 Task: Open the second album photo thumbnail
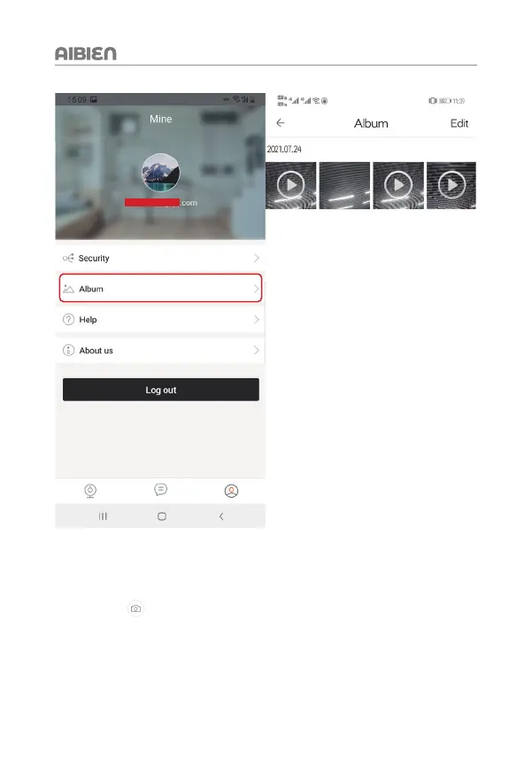coord(344,185)
